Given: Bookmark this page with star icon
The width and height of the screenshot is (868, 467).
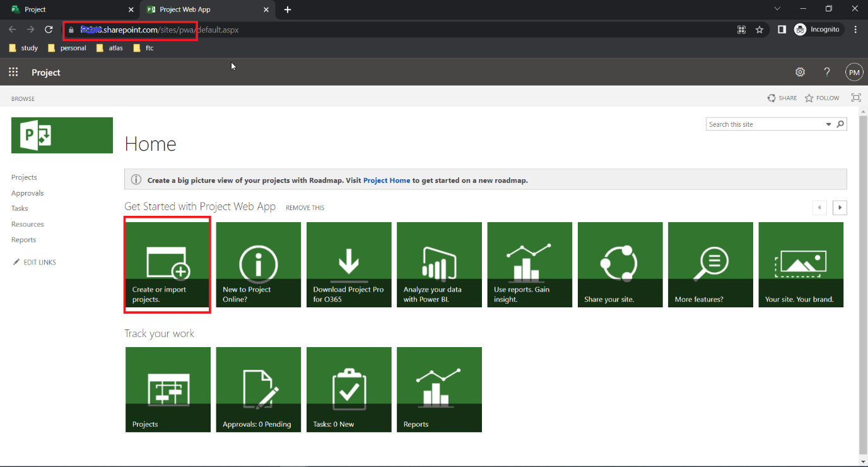Looking at the screenshot, I should [x=759, y=30].
